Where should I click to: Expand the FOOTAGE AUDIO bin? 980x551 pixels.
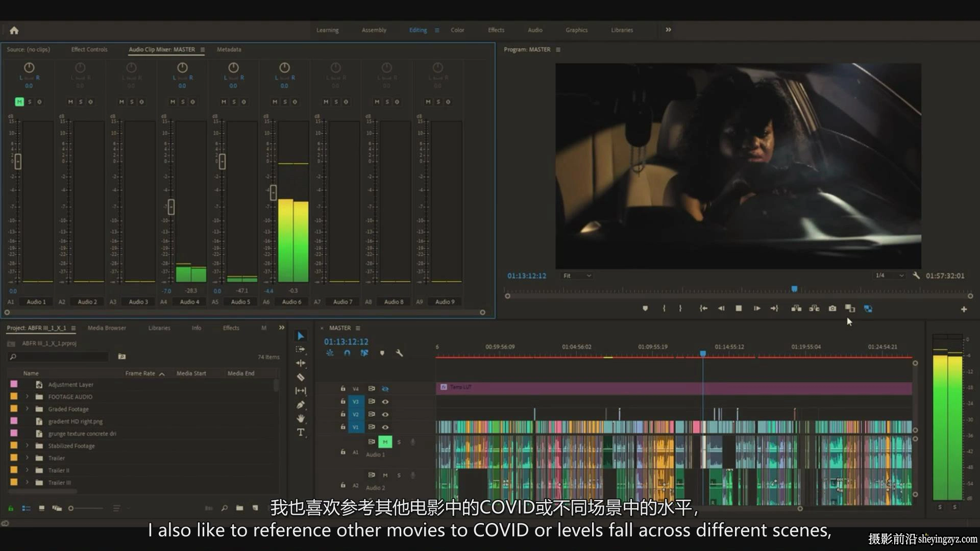(x=27, y=396)
